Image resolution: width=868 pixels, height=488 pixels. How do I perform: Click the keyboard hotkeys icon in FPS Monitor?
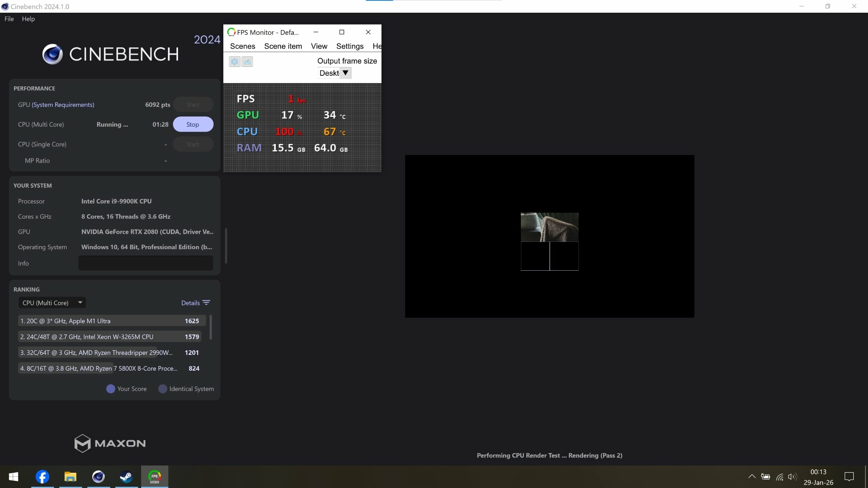pos(248,62)
